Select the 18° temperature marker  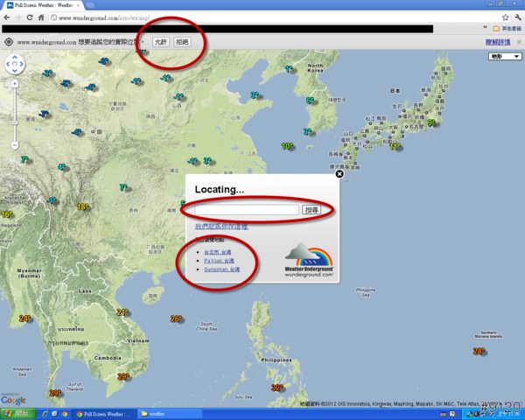83,206
